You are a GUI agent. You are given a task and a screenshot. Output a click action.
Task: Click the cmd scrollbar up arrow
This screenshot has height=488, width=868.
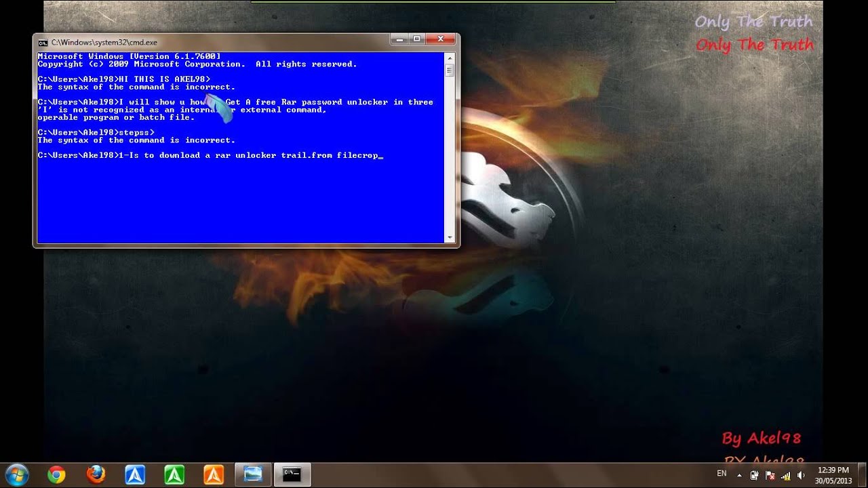pos(449,58)
